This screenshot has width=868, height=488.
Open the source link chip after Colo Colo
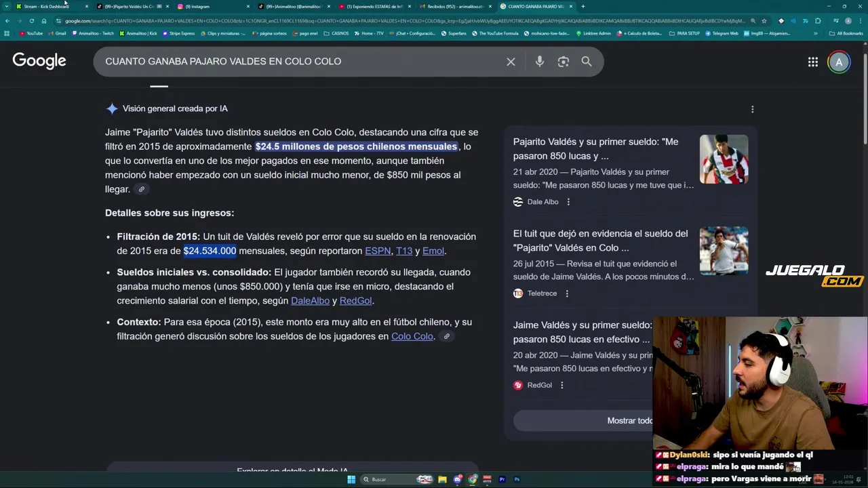446,337
